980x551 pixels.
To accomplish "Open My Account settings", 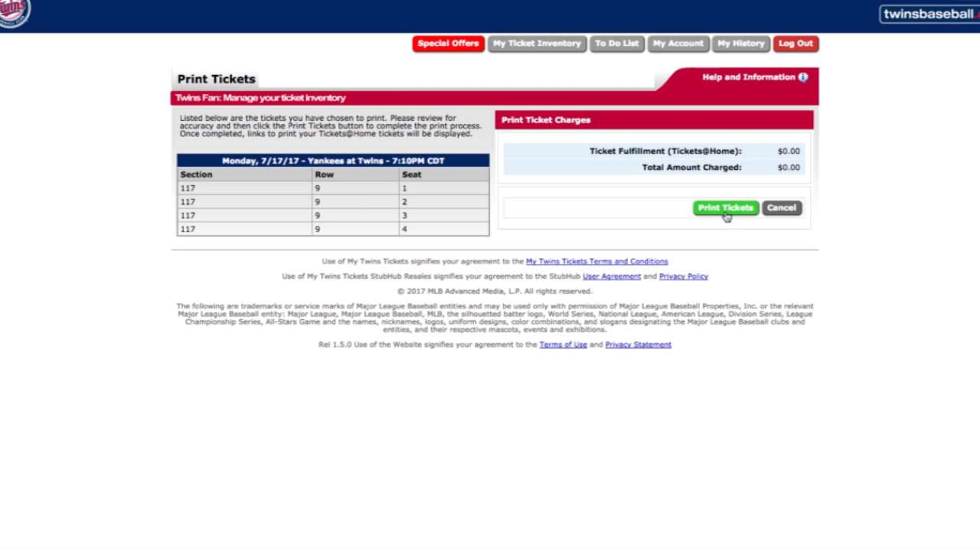I will [678, 43].
